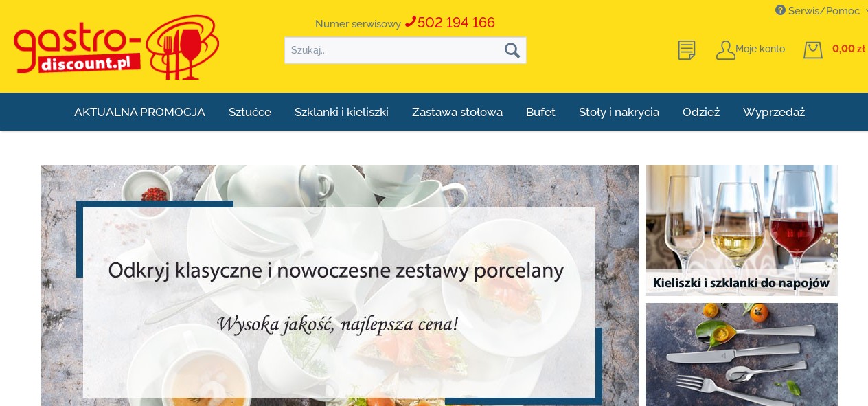
Task: Open the wine glasses thumbnail banner
Action: (x=742, y=230)
